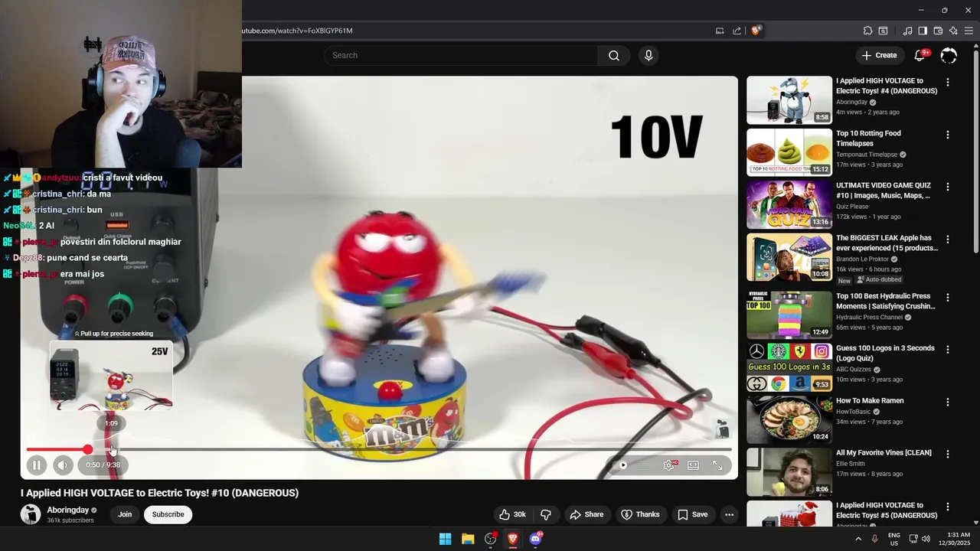
Task: Click the Temponaut Timelapse channel name
Action: click(867, 154)
